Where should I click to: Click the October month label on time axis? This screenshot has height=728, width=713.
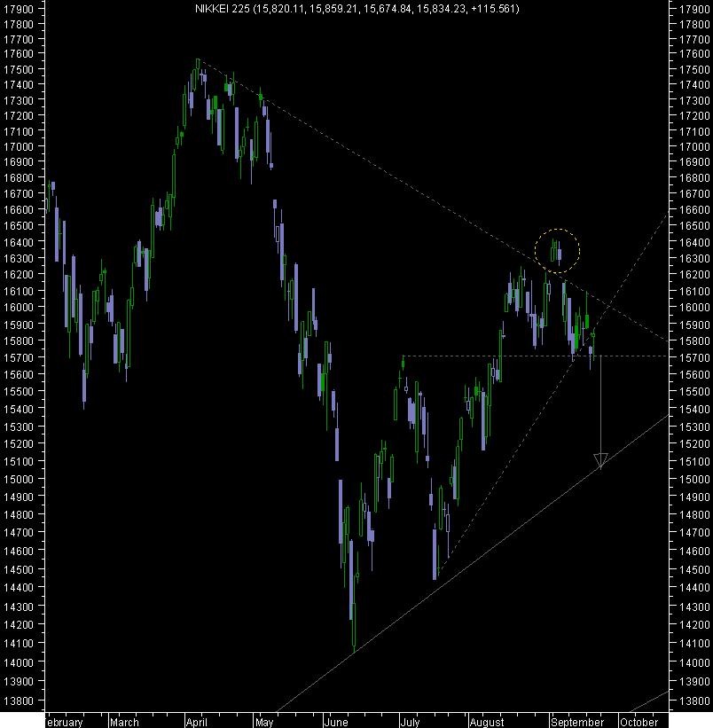639,722
